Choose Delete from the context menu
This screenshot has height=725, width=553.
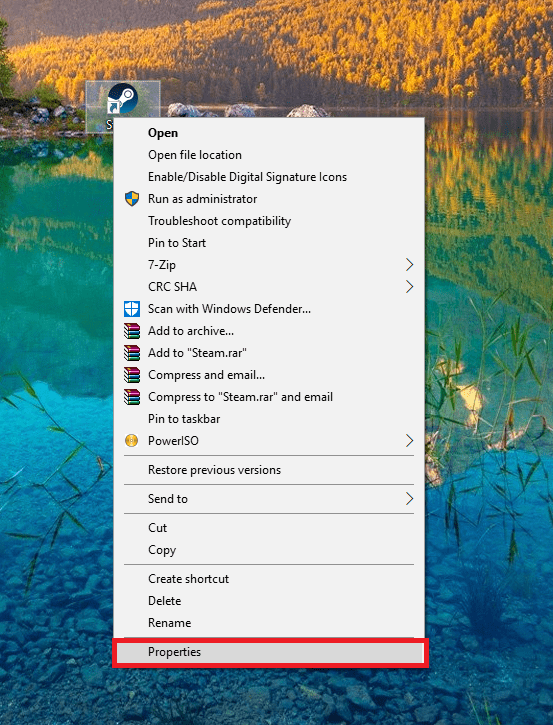coord(269,601)
